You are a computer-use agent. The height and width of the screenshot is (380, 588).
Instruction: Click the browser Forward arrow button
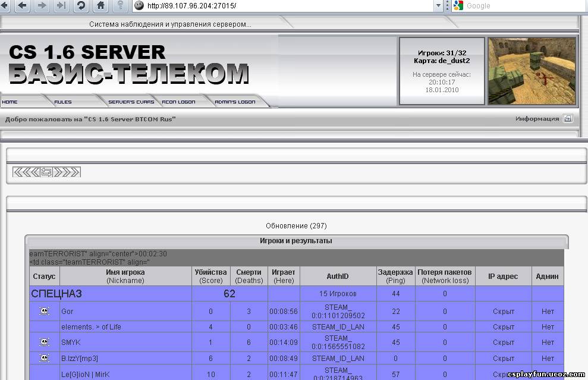(x=42, y=5)
